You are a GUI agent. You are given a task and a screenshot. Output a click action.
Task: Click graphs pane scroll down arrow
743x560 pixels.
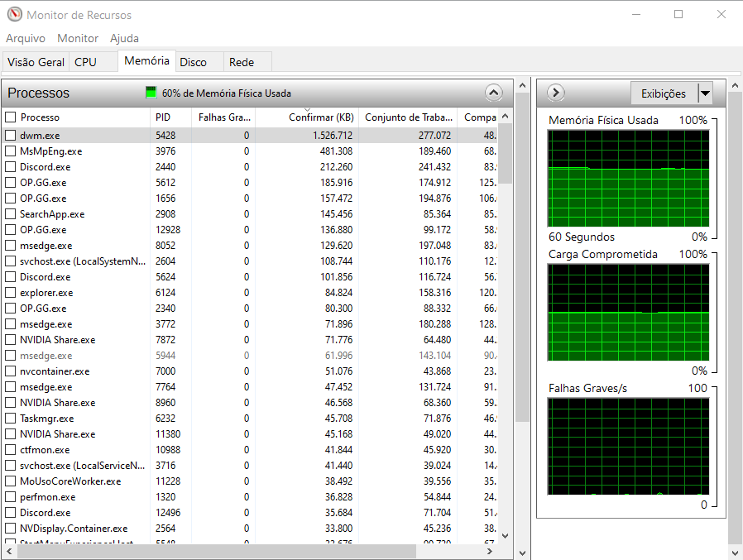coord(735,553)
